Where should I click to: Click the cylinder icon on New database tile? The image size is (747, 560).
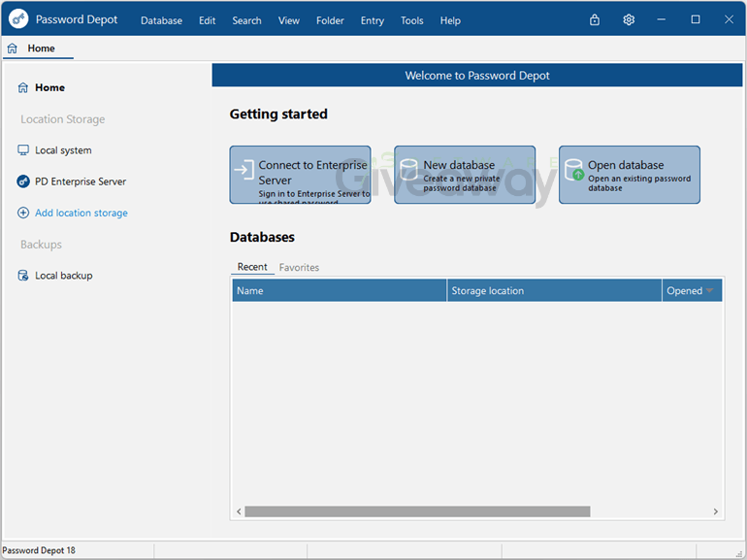408,170
